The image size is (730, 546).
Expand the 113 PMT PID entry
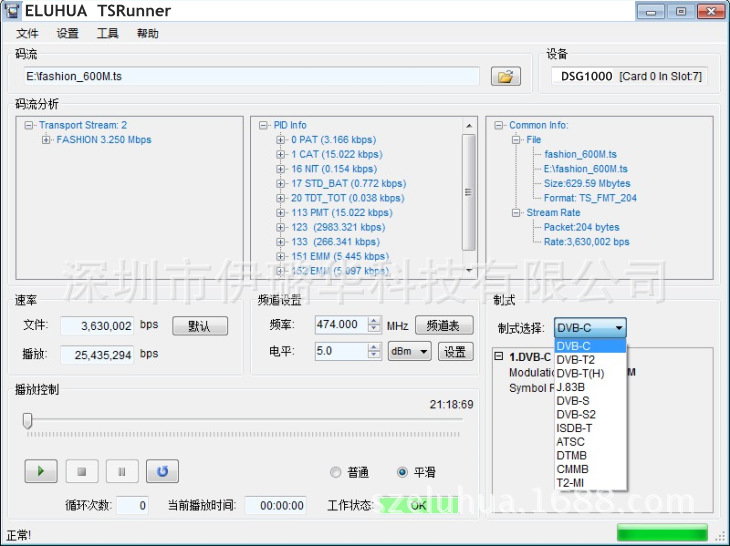pyautogui.click(x=280, y=213)
